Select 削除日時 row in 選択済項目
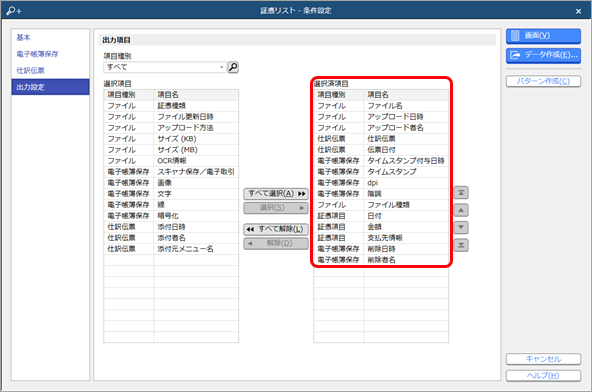 (x=381, y=249)
